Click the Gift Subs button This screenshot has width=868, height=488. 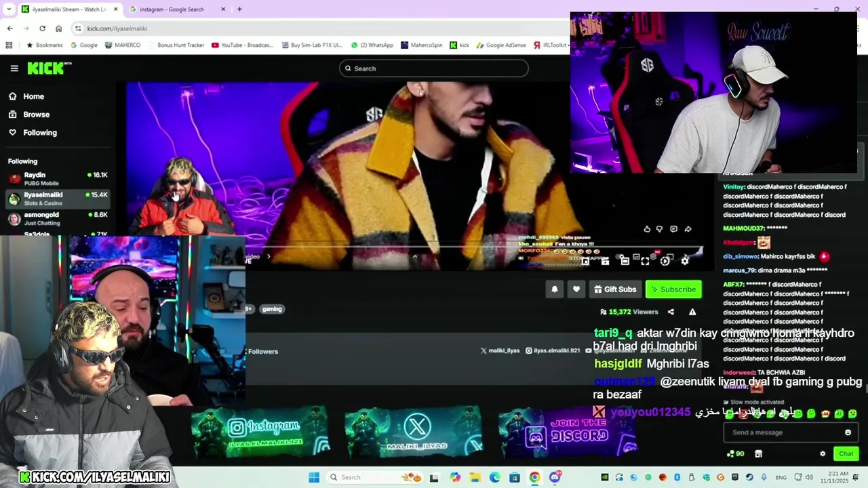tap(615, 289)
